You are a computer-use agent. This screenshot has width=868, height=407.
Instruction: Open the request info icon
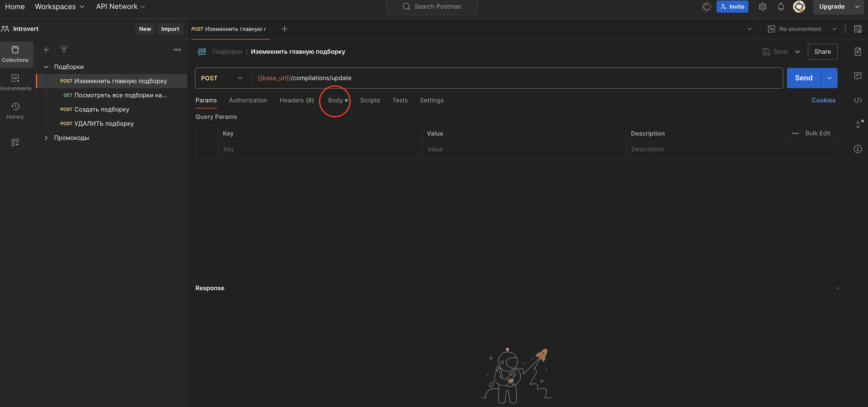(858, 149)
